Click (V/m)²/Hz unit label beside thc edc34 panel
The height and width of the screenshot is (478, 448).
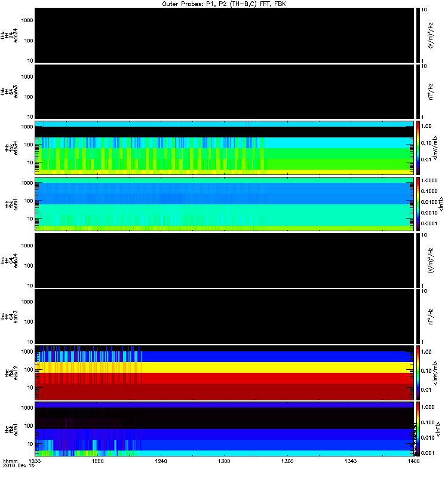coord(431,261)
